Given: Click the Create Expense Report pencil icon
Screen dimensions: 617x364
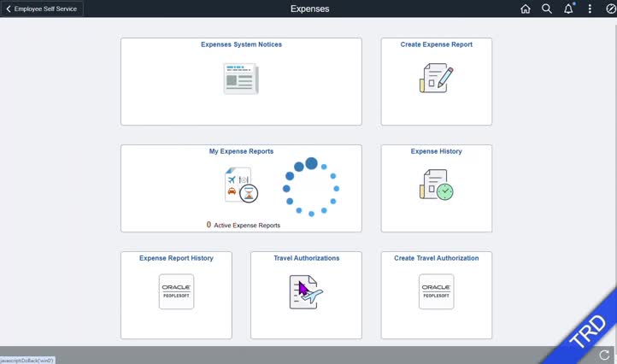Looking at the screenshot, I should pos(436,78).
